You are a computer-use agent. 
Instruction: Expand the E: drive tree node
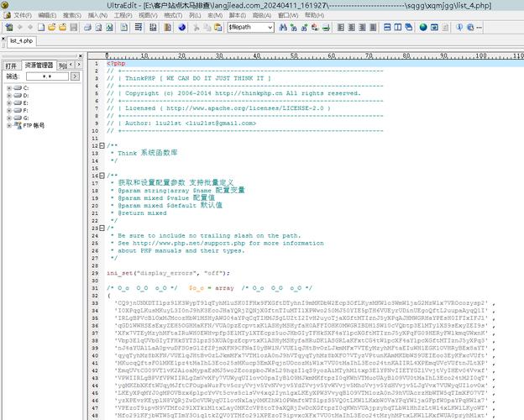[x=9, y=103]
